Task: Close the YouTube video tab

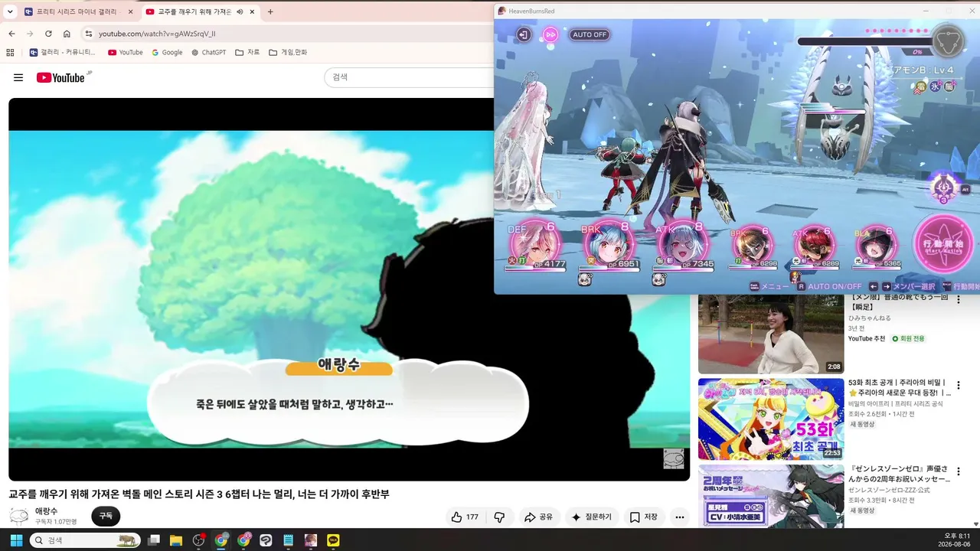Action: click(252, 11)
